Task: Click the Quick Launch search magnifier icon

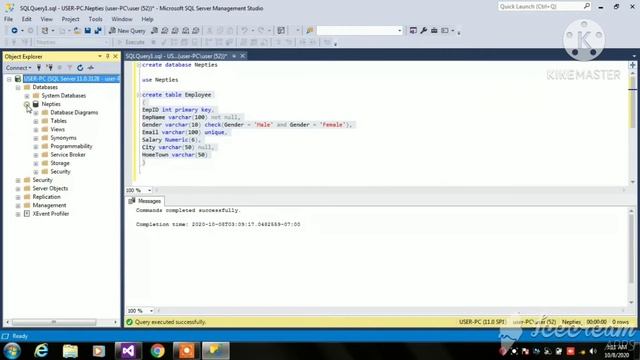Action: tap(587, 6)
